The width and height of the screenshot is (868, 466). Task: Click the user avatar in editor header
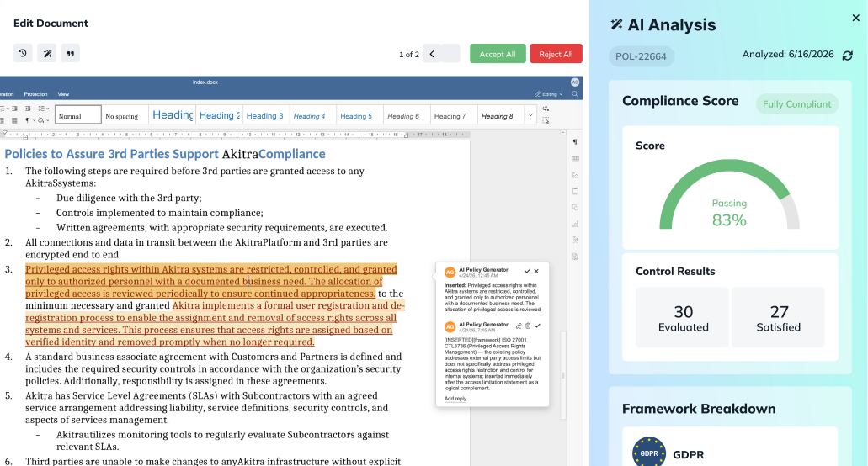coord(575,82)
